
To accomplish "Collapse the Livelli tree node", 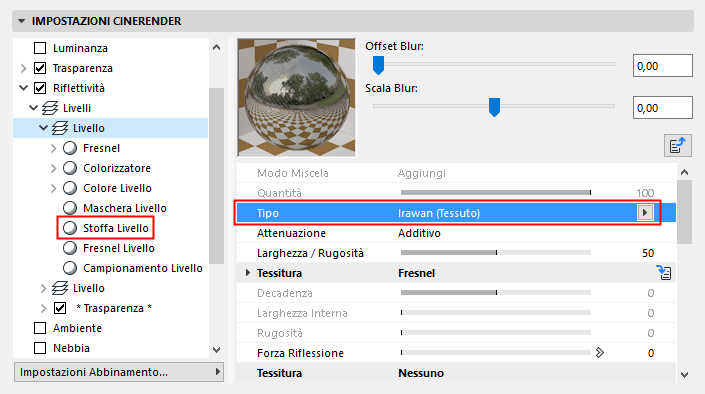I will click(x=33, y=108).
